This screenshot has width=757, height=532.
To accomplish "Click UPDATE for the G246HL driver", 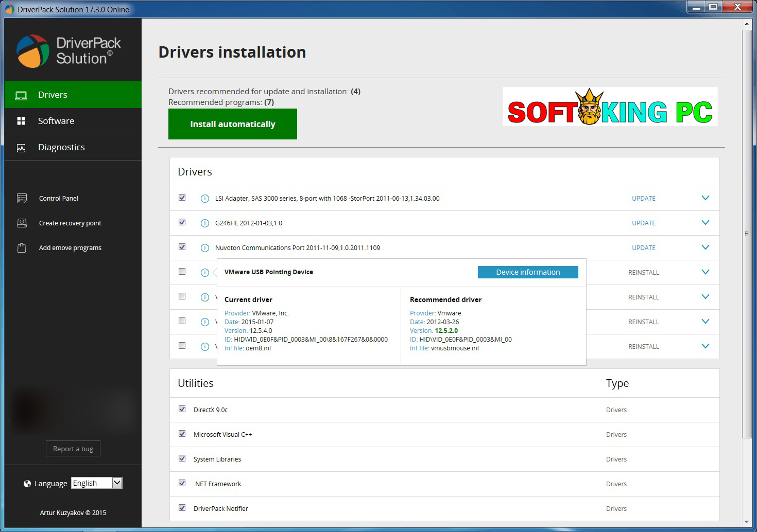I will 644,223.
